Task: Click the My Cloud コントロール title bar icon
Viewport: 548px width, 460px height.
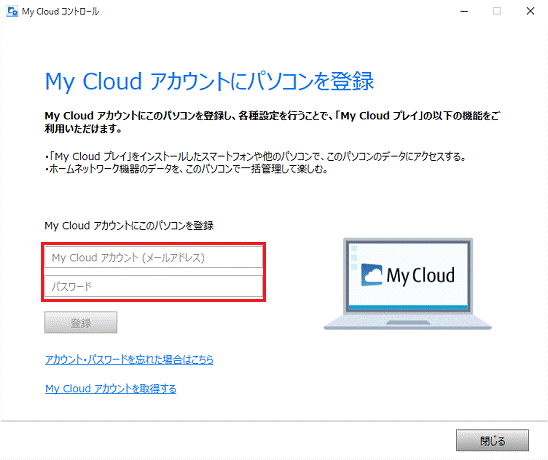Action: click(x=12, y=12)
